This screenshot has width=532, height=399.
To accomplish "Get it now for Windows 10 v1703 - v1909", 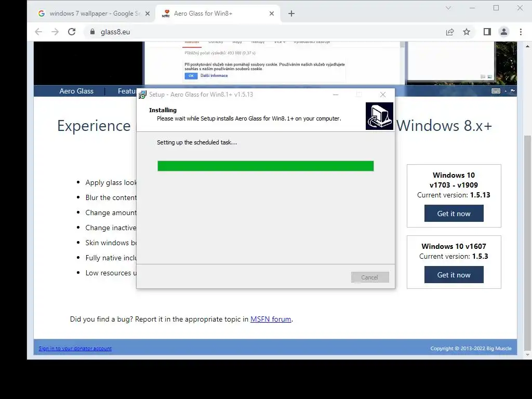I will click(454, 214).
